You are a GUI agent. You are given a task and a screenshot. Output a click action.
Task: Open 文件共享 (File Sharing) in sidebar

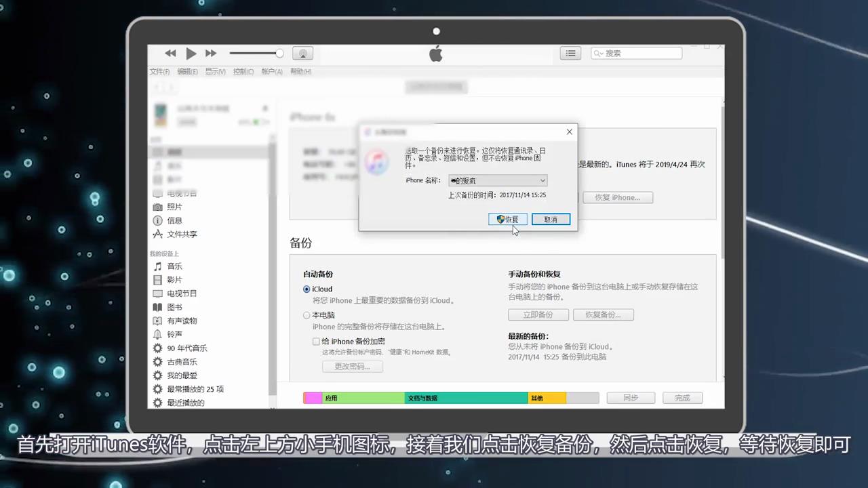click(x=182, y=234)
